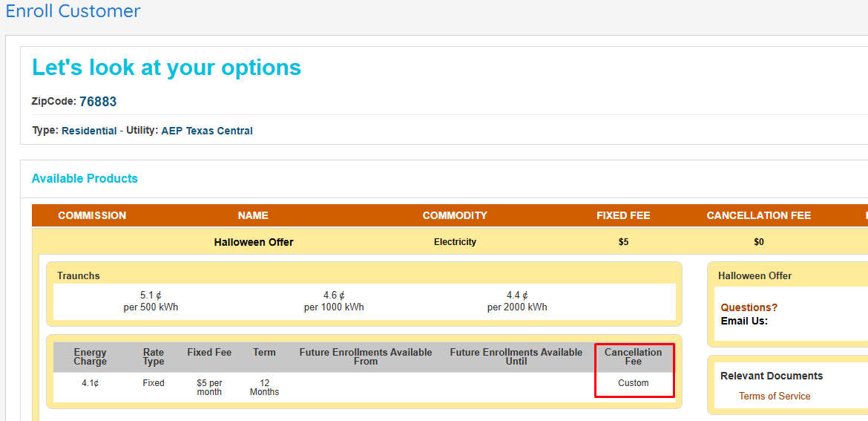Click the NAME column header

tap(253, 215)
